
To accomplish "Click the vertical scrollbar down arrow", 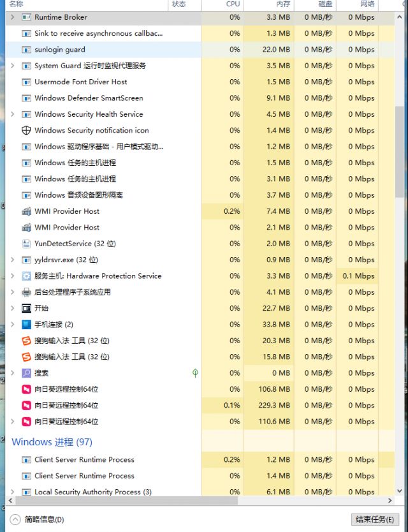I will pos(399,491).
